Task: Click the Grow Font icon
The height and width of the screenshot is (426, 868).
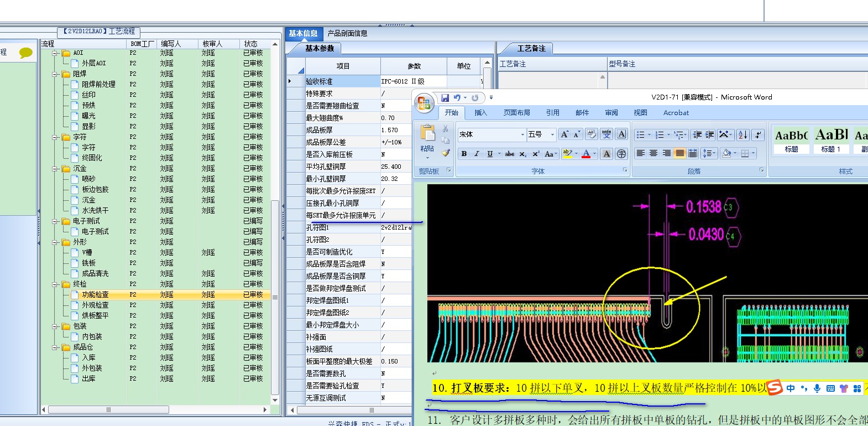Action: [x=564, y=134]
